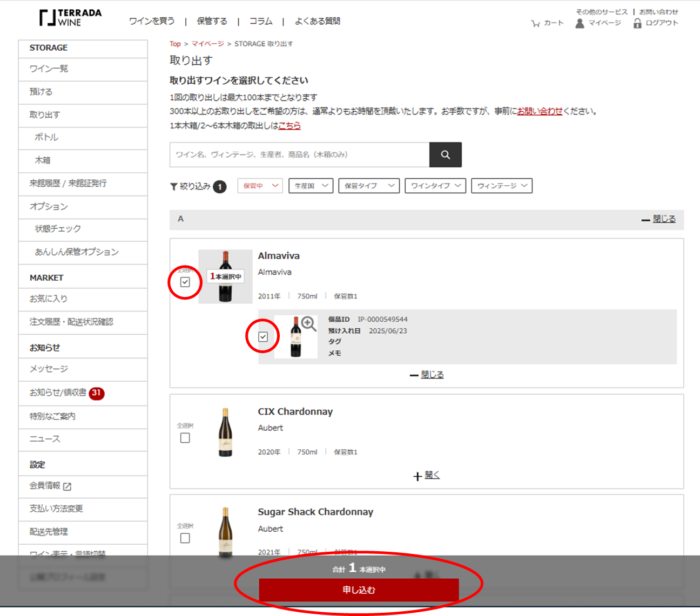Viewport: 700px width, 616px height.
Task: Click the Top breadcrumb link
Action: tap(175, 44)
